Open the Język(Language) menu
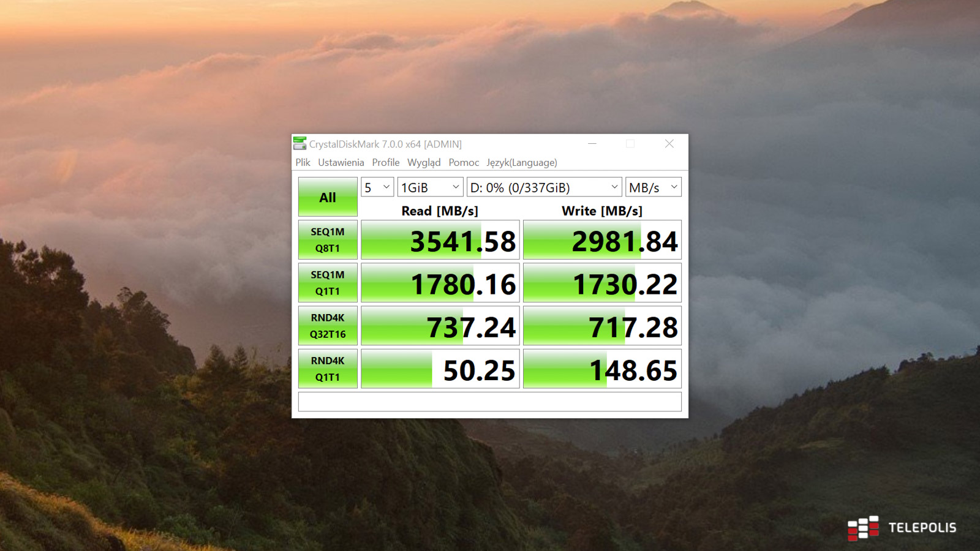Viewport: 980px width, 551px height. pos(521,162)
